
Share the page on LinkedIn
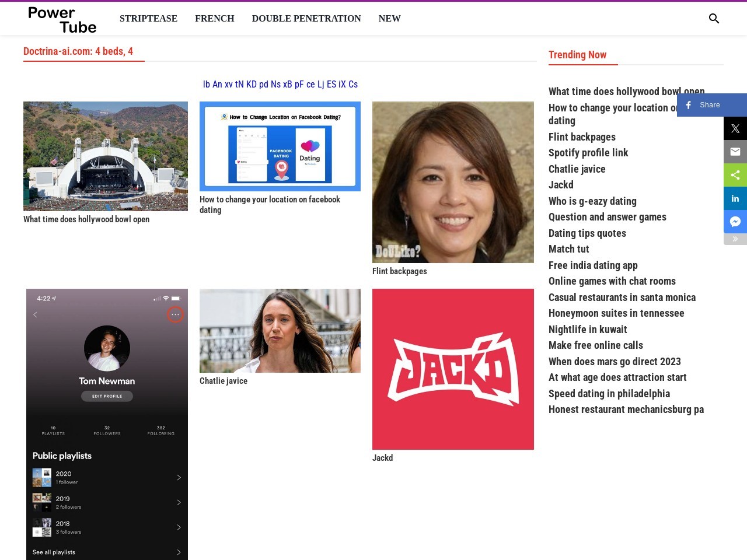735,198
